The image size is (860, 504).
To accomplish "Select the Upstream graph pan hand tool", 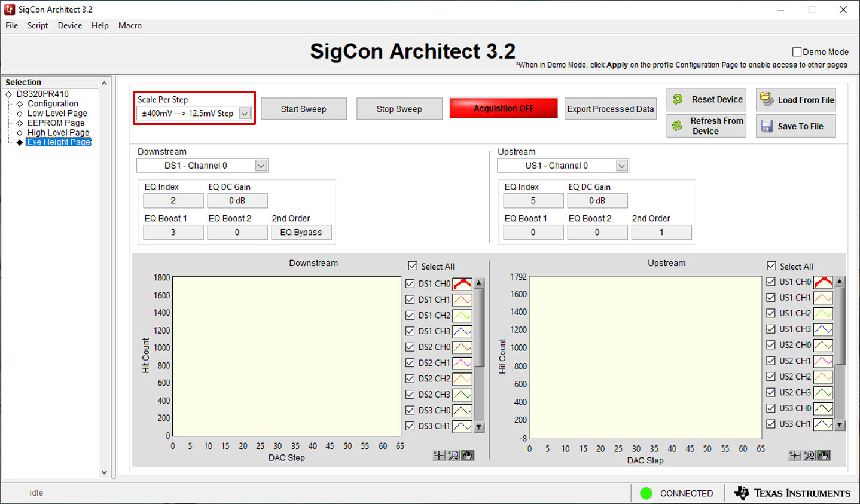I will pyautogui.click(x=824, y=456).
